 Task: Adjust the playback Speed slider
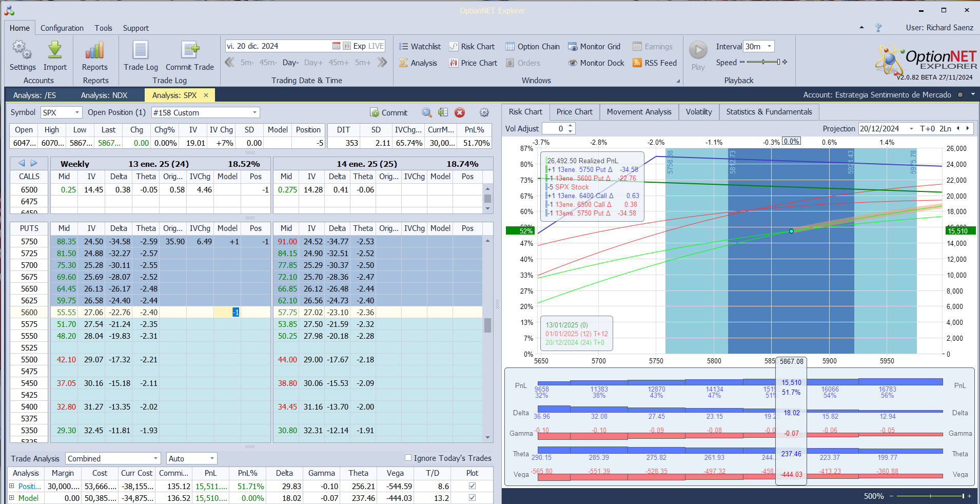point(763,62)
